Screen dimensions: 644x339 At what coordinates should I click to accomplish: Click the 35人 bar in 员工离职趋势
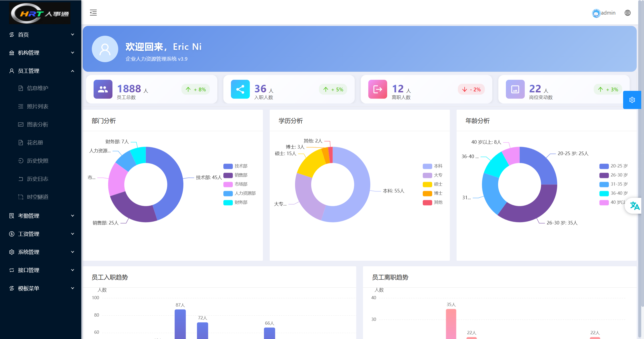[x=451, y=324]
